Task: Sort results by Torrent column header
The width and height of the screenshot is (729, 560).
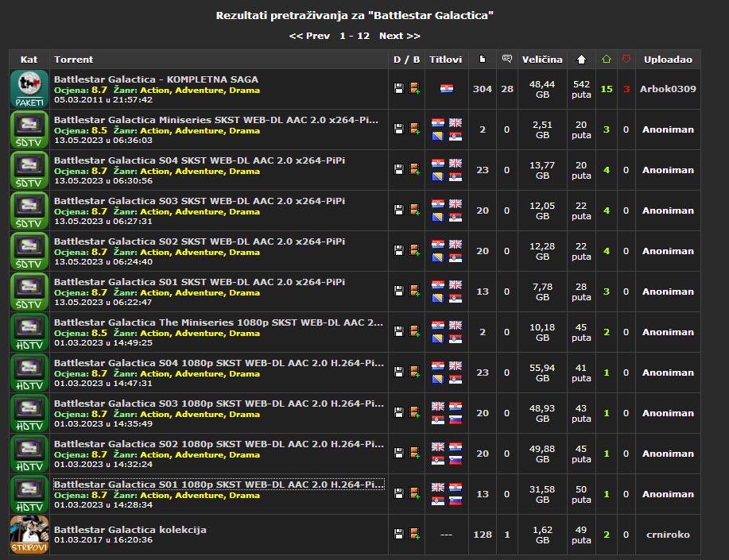Action: [x=73, y=60]
